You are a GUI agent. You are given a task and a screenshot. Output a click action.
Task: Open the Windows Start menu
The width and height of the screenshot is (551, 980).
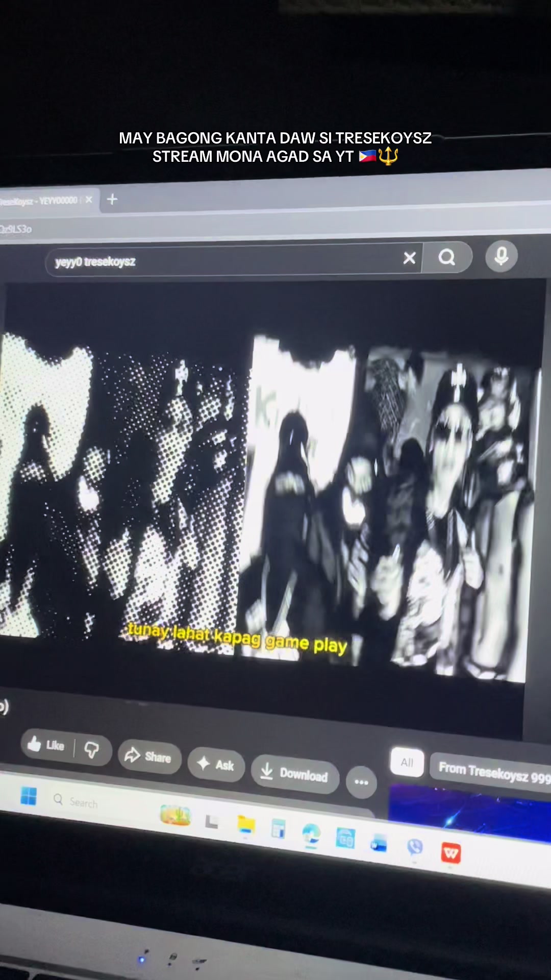pos(29,796)
